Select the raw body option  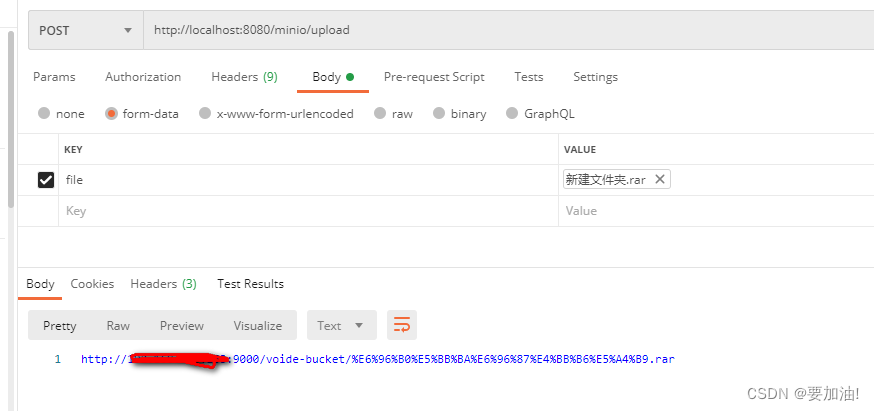[x=380, y=114]
